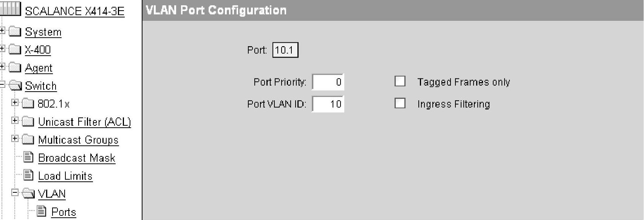Enable Tagged Frames only checkbox

(x=400, y=81)
